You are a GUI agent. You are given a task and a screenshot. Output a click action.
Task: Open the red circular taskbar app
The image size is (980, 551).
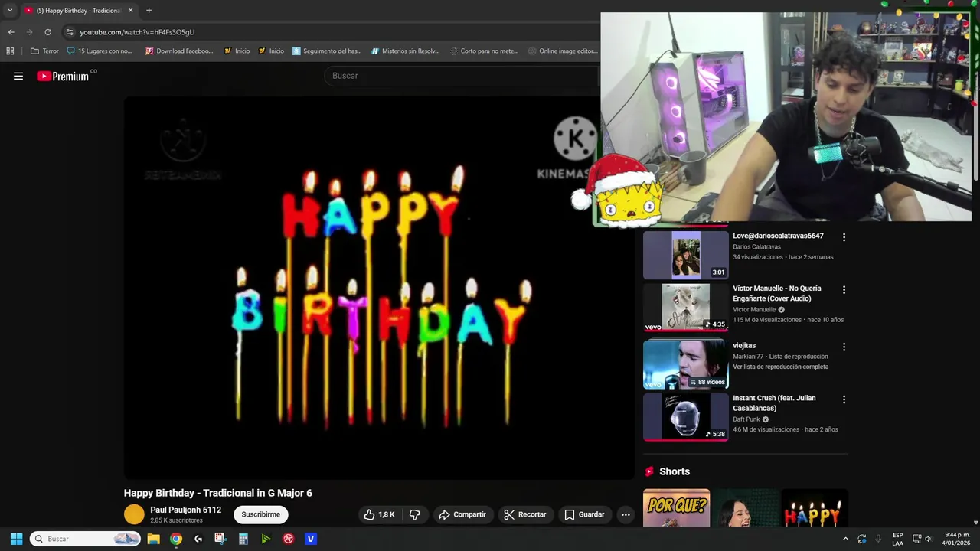point(288,539)
